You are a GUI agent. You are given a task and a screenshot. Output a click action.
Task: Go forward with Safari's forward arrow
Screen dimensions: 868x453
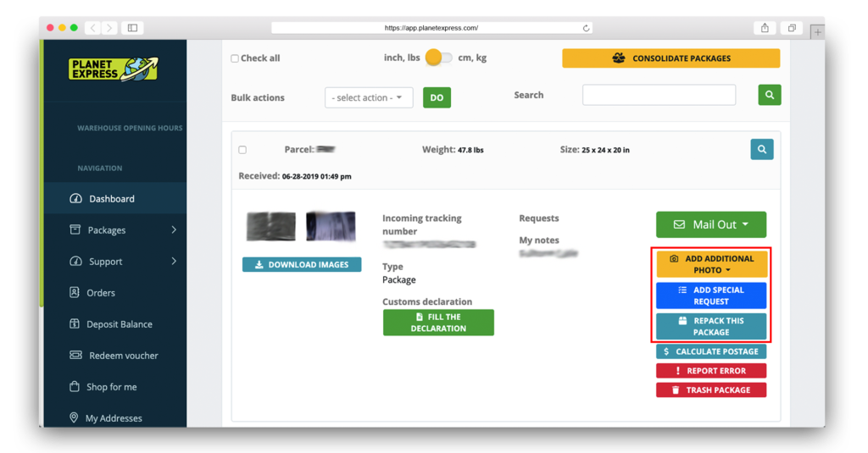click(x=109, y=28)
